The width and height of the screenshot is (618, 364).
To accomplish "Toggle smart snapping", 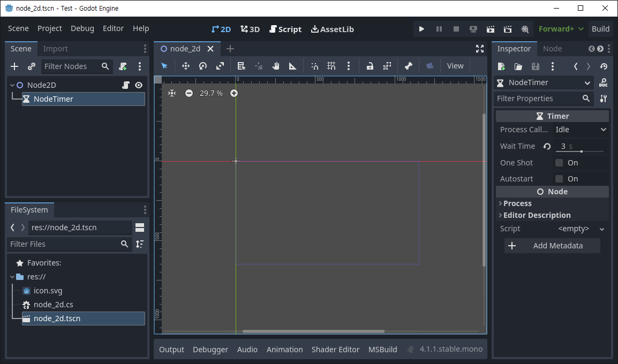I will pyautogui.click(x=314, y=66).
